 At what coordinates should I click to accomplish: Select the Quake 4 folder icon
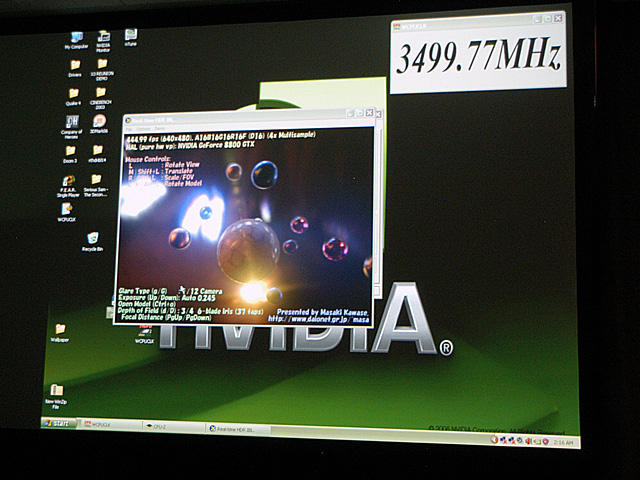(x=73, y=97)
